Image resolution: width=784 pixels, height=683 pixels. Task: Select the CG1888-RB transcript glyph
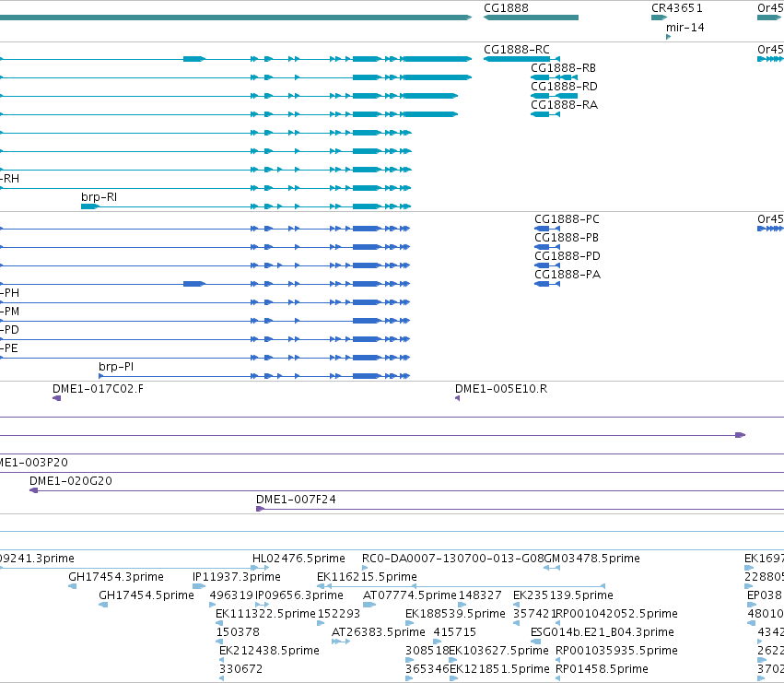click(x=554, y=77)
